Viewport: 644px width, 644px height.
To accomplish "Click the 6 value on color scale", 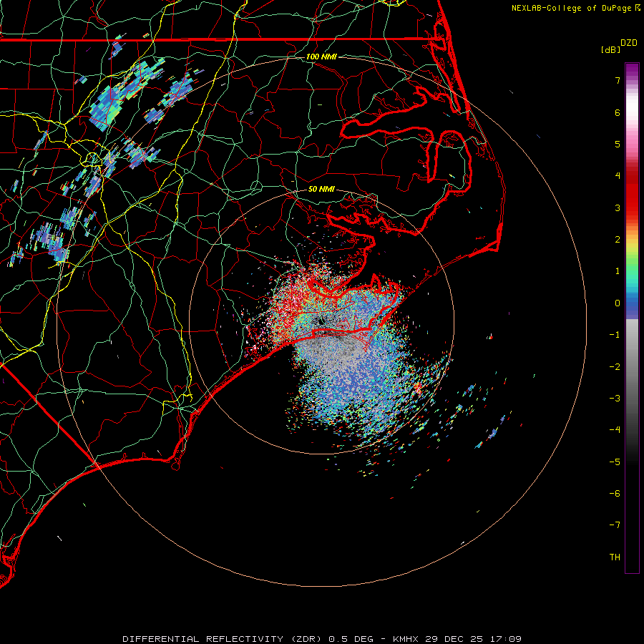I will (618, 112).
